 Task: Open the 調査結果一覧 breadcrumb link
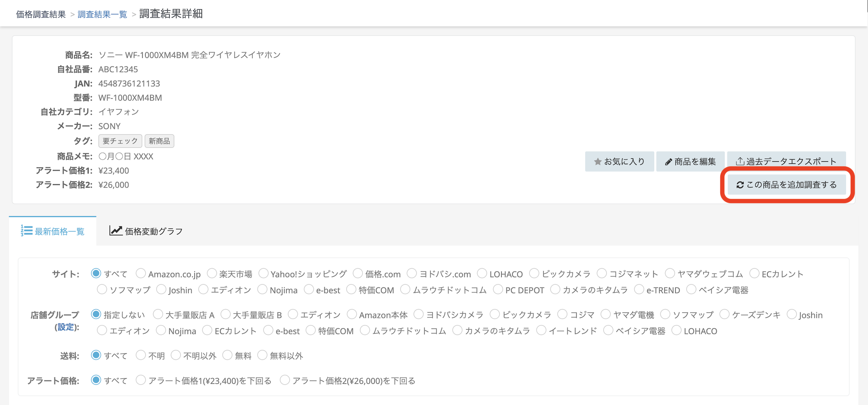coord(102,14)
